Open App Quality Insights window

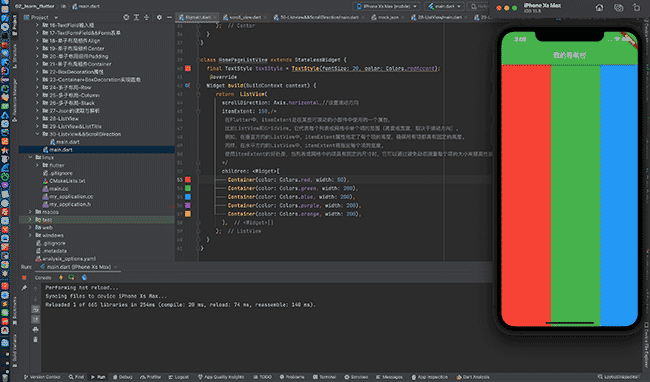pos(221,377)
